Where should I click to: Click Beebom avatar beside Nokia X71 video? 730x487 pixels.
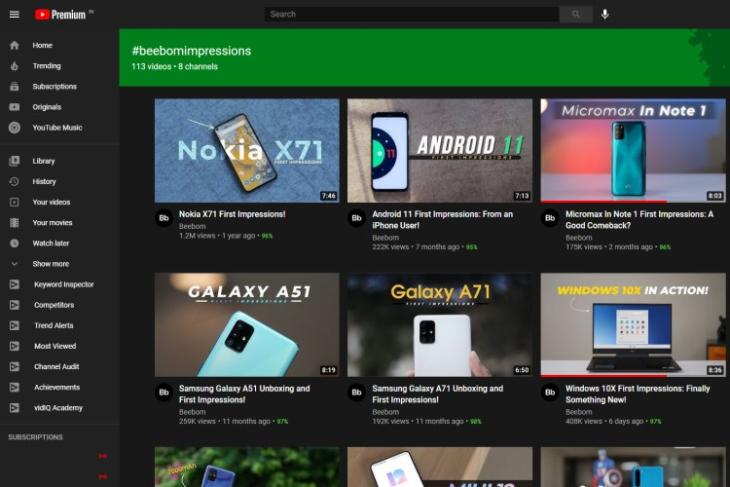click(x=164, y=218)
